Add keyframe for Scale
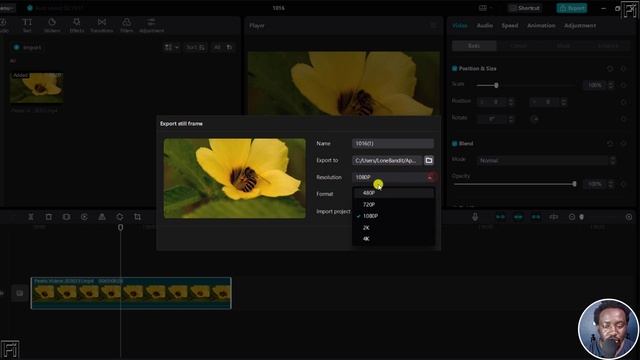 tap(623, 85)
